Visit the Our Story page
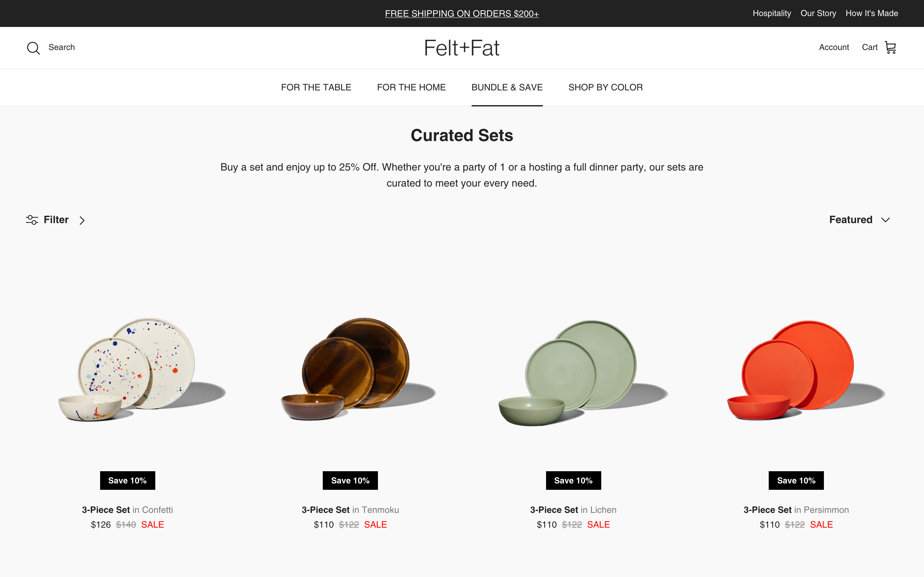Image resolution: width=924 pixels, height=577 pixels. 818,13
